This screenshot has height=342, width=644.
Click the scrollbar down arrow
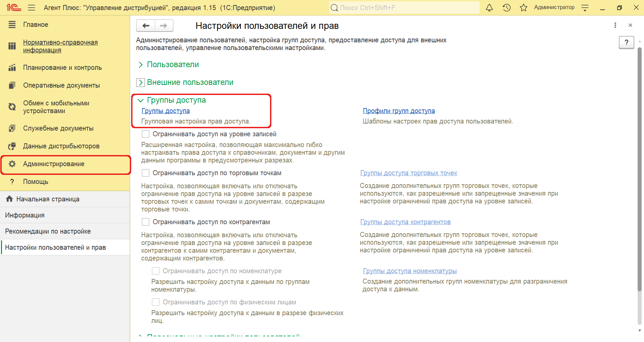point(639,330)
